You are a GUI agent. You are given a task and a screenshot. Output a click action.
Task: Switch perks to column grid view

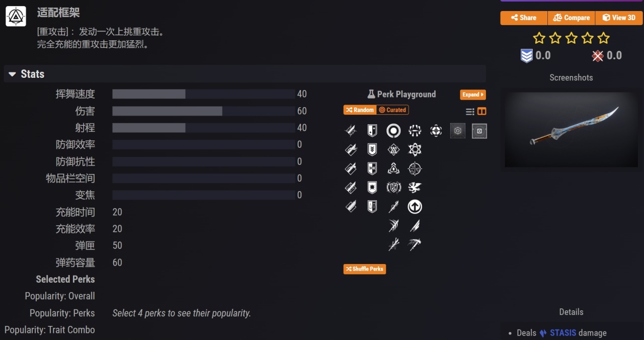pyautogui.click(x=482, y=112)
